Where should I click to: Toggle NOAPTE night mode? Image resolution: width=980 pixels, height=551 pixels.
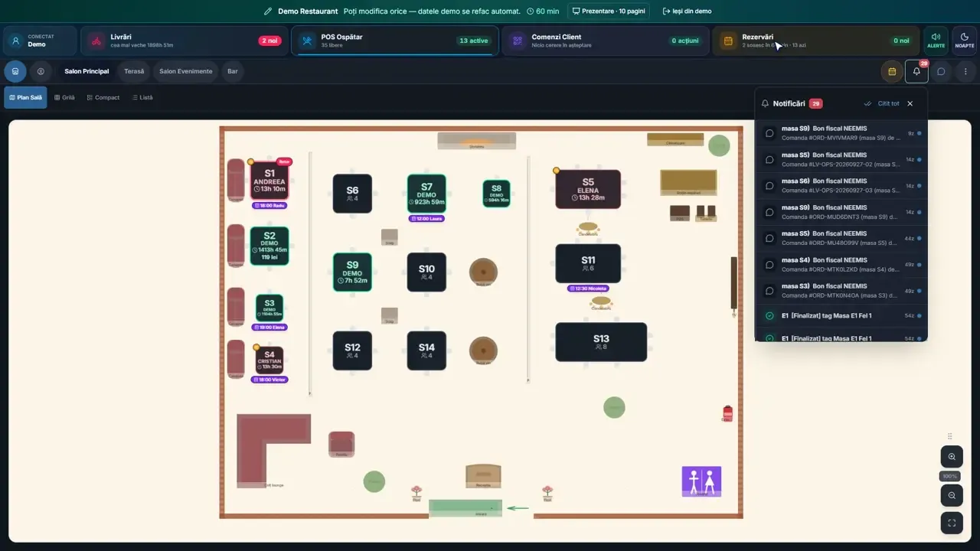pyautogui.click(x=965, y=41)
